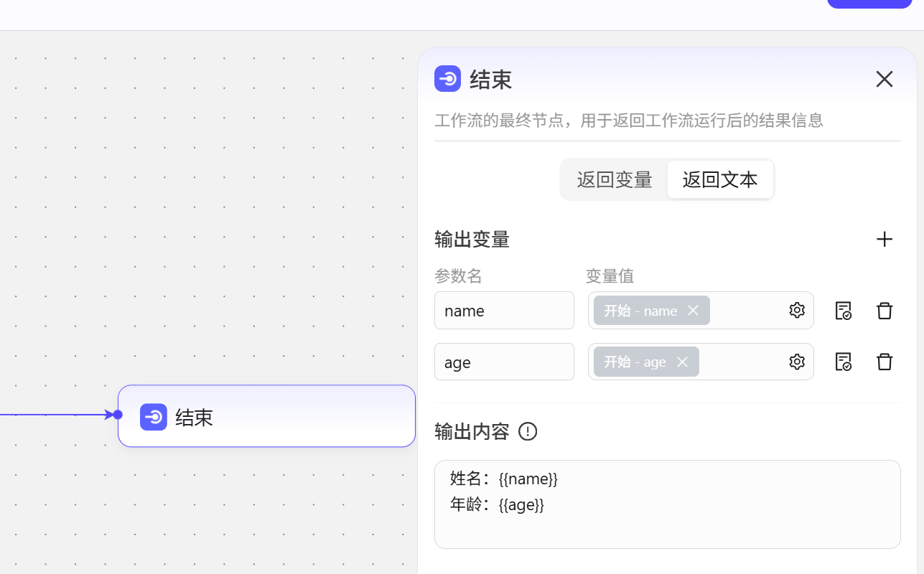The width and height of the screenshot is (924, 574).
Task: Open settings gear for name variable value
Action: tap(797, 310)
